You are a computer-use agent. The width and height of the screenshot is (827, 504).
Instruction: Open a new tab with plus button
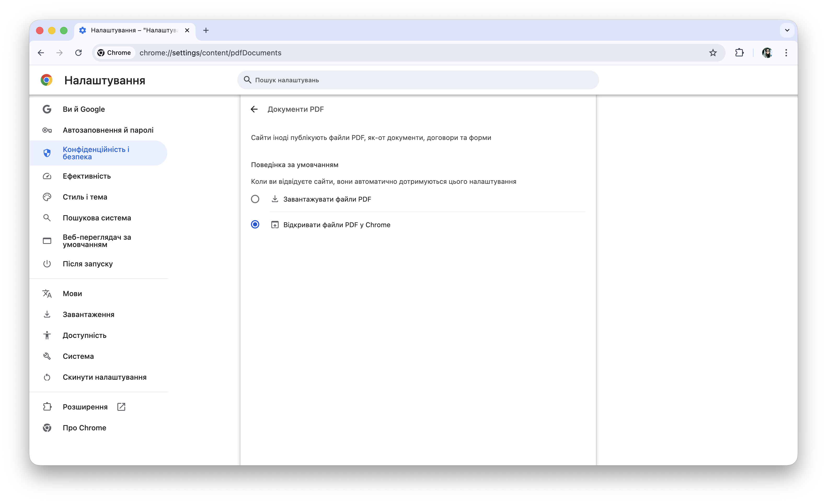point(206,30)
